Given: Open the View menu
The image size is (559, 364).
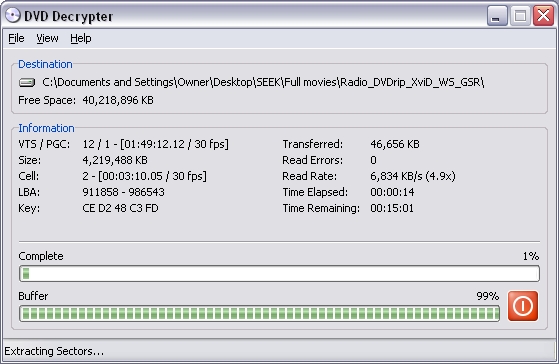Looking at the screenshot, I should click(47, 38).
